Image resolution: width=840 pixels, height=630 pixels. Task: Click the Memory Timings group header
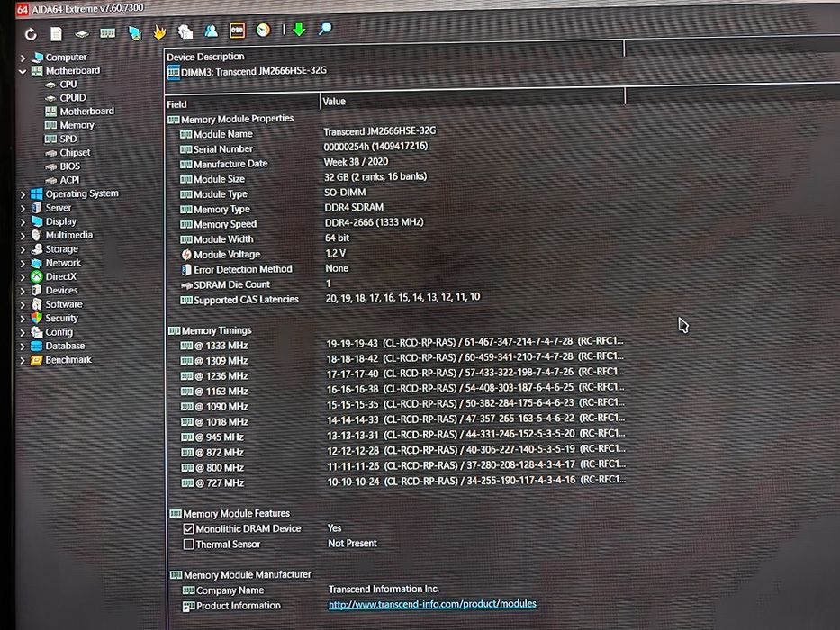coord(210,330)
